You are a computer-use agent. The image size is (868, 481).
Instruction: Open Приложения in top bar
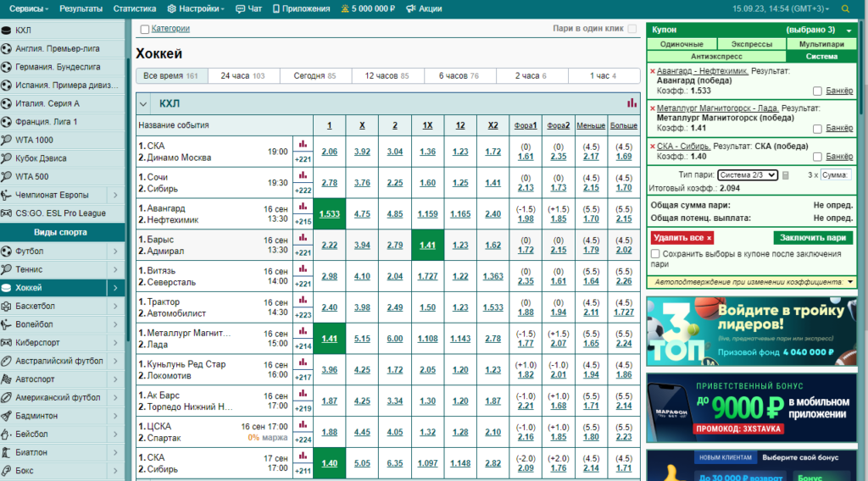301,8
